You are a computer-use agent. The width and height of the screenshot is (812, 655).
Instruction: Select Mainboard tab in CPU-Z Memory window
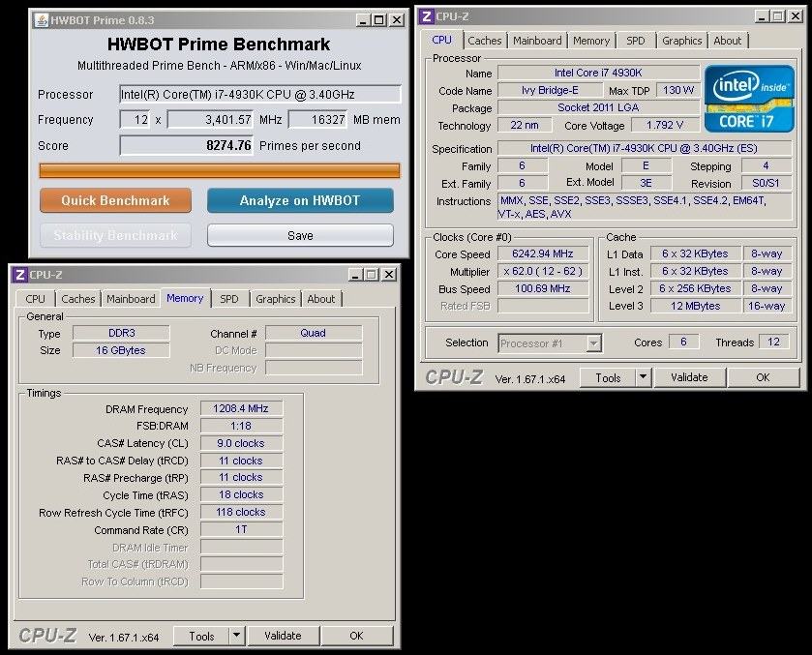[x=131, y=299]
